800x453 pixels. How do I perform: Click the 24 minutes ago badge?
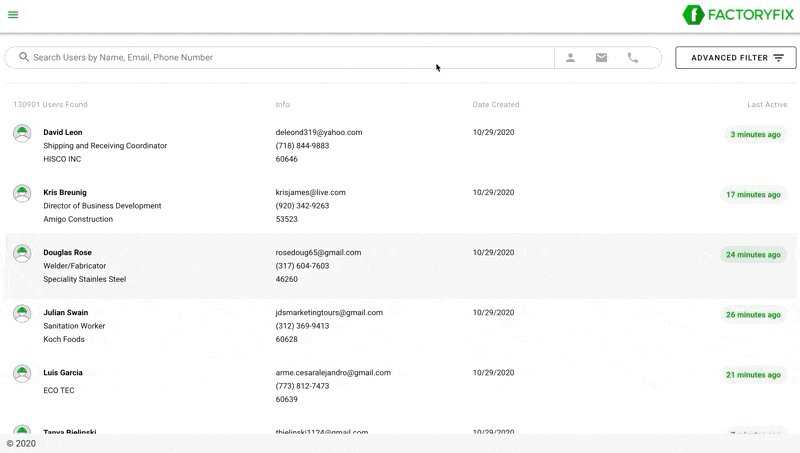[x=754, y=255]
